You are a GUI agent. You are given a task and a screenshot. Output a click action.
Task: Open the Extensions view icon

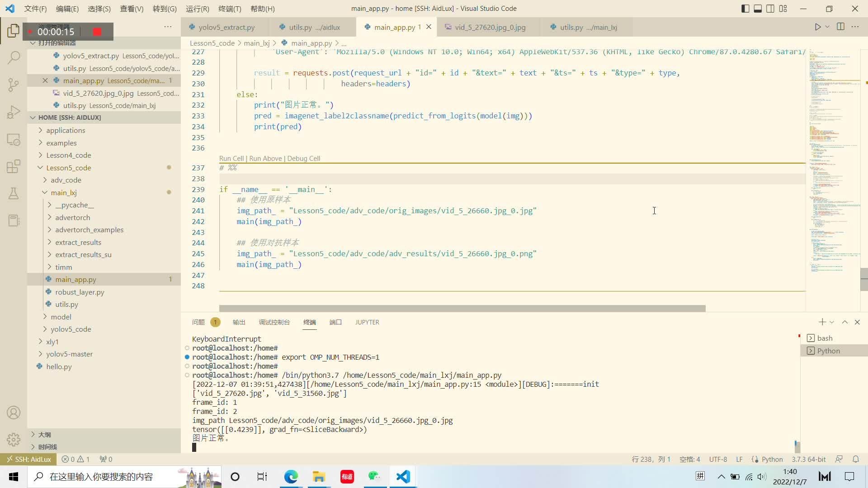tap(14, 166)
